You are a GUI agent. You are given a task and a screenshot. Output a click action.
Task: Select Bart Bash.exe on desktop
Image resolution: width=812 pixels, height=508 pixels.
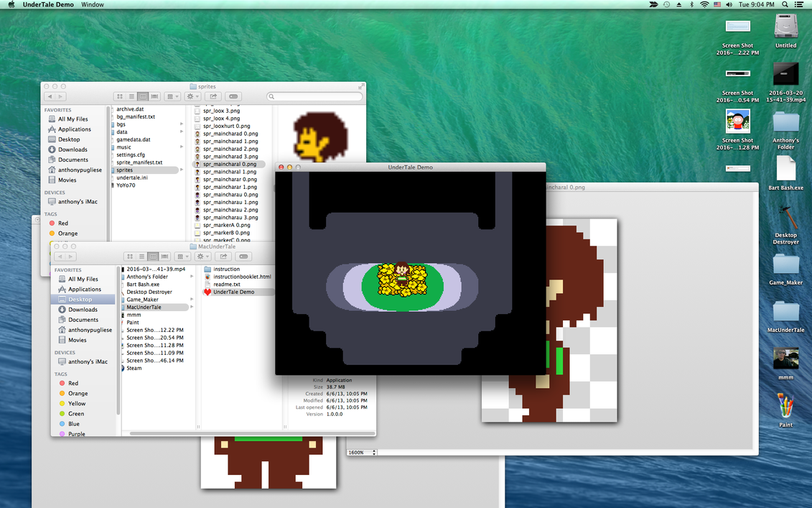point(785,169)
